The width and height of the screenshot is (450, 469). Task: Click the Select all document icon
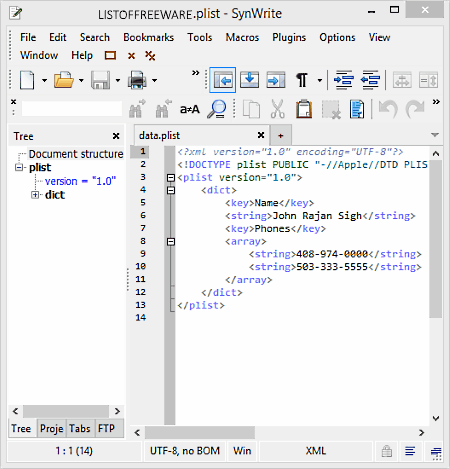pyautogui.click(x=357, y=109)
